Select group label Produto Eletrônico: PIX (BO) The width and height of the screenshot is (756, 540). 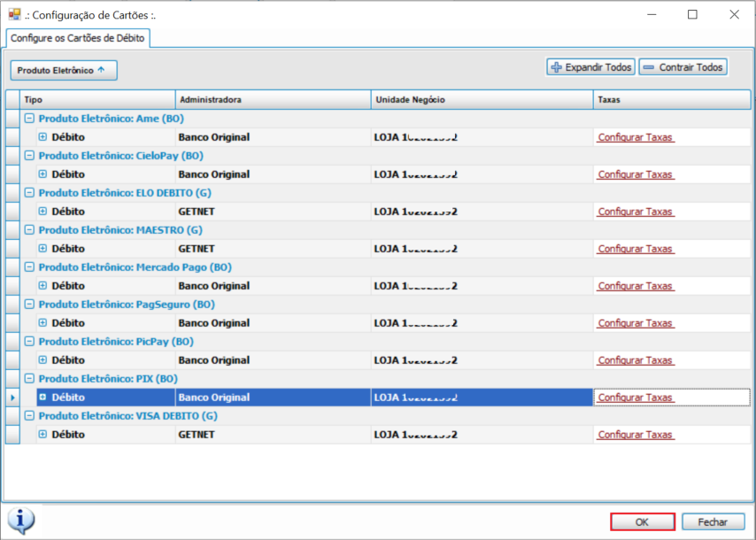[x=109, y=379]
